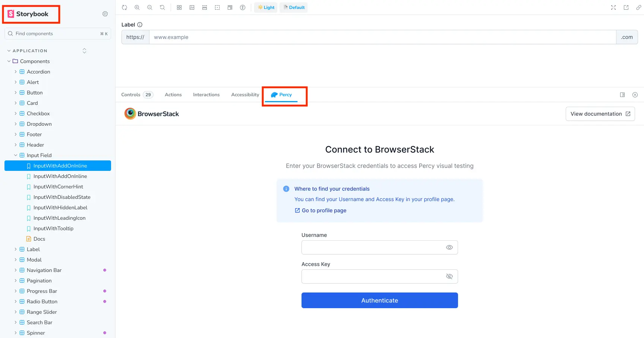Viewport: 644px width, 338px height.
Task: Switch to the Controls tab
Action: (x=131, y=95)
